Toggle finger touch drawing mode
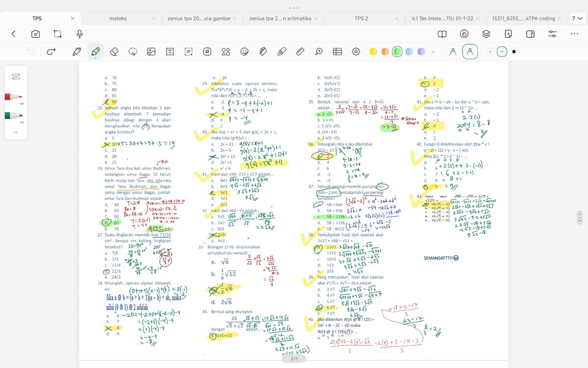 465,34
